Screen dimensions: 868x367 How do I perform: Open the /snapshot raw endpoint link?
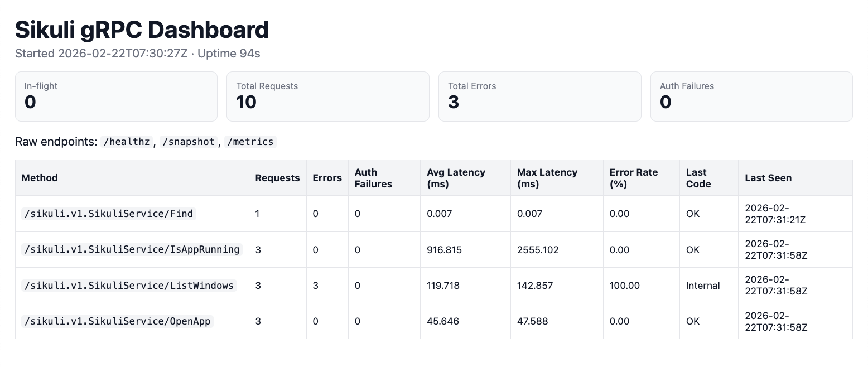pyautogui.click(x=189, y=142)
